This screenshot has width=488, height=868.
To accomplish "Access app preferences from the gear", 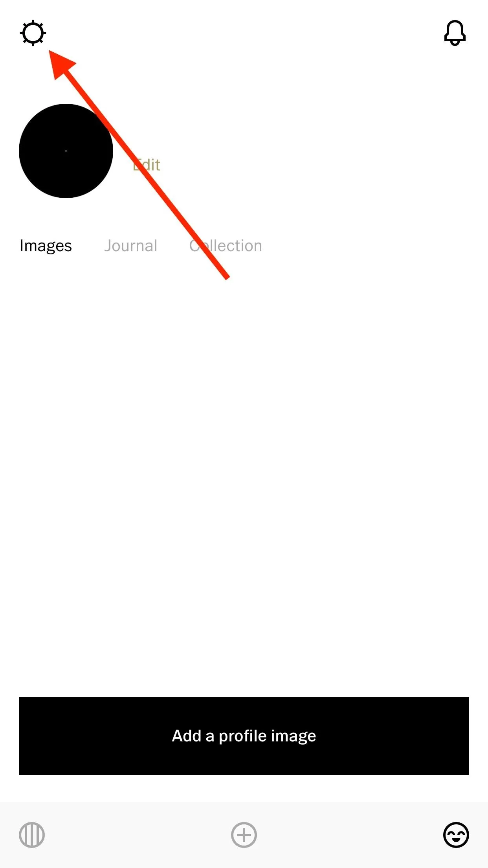I will pos(33,33).
